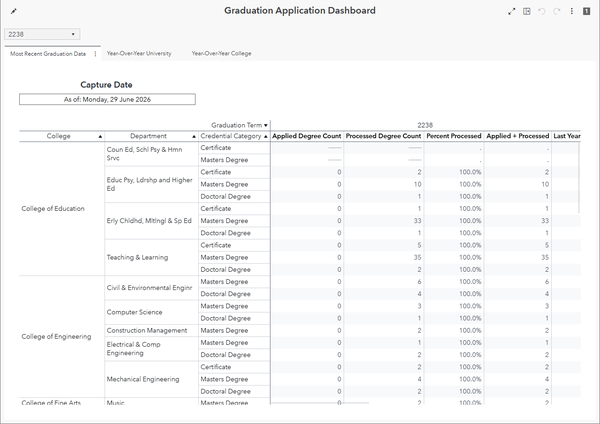The image size is (600, 424).
Task: Select Civil & Environmental Enginr department
Action: tap(151, 288)
